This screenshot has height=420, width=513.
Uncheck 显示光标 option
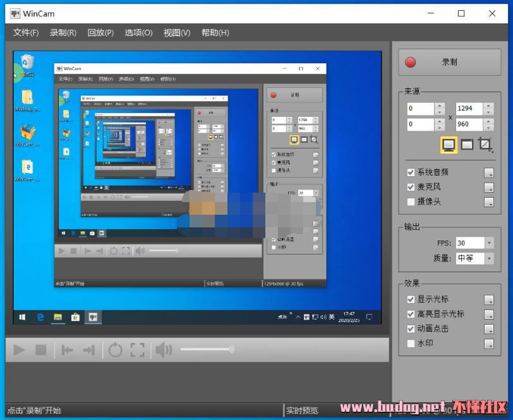pos(411,299)
